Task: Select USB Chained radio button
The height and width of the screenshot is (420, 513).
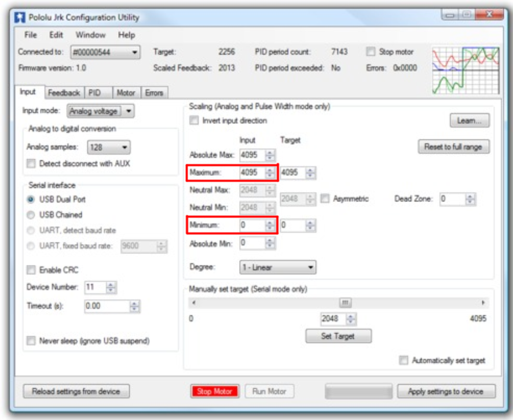Action: tap(31, 215)
